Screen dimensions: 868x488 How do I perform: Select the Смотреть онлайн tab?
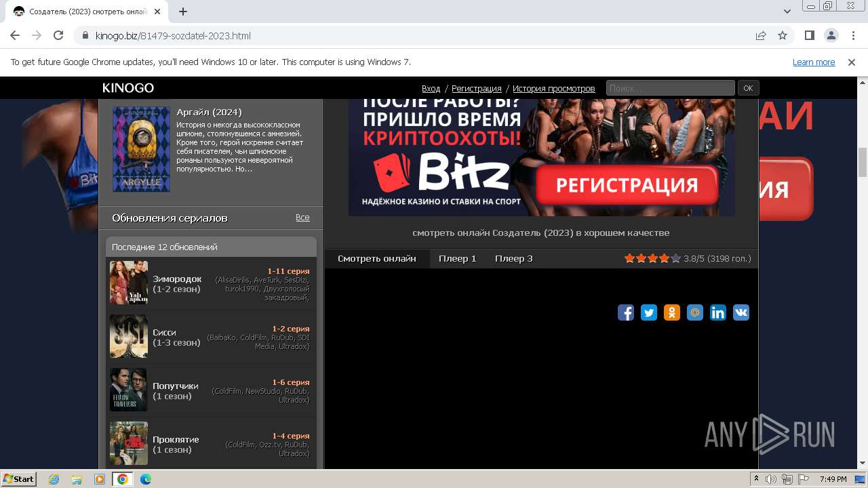pos(377,259)
